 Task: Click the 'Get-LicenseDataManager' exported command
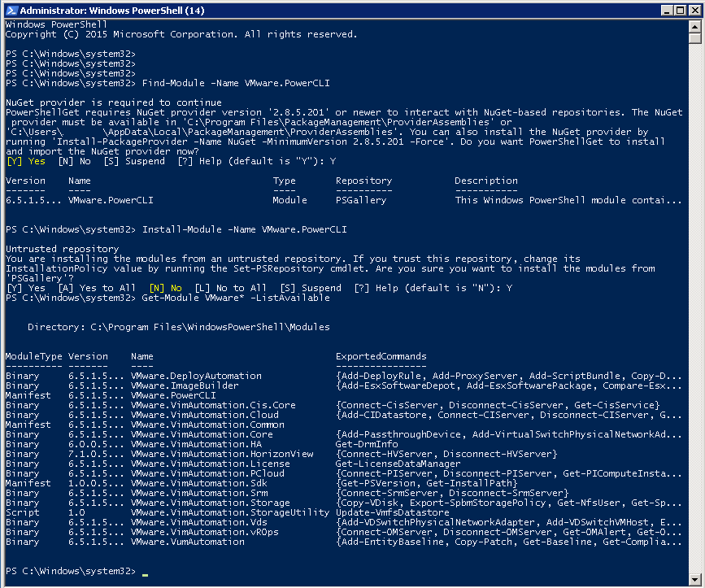(398, 464)
